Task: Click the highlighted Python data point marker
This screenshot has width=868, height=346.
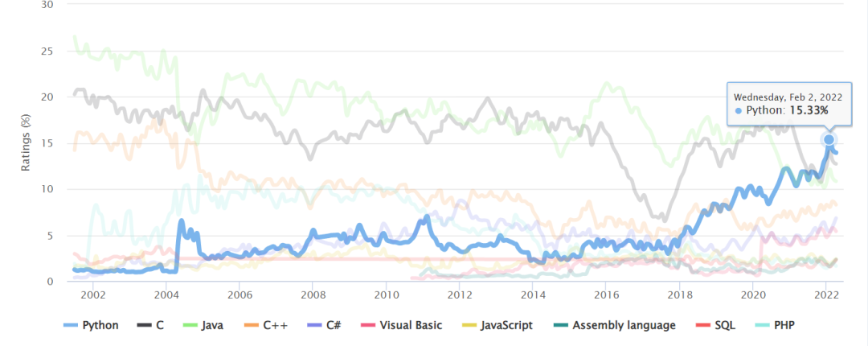Action: tap(829, 140)
